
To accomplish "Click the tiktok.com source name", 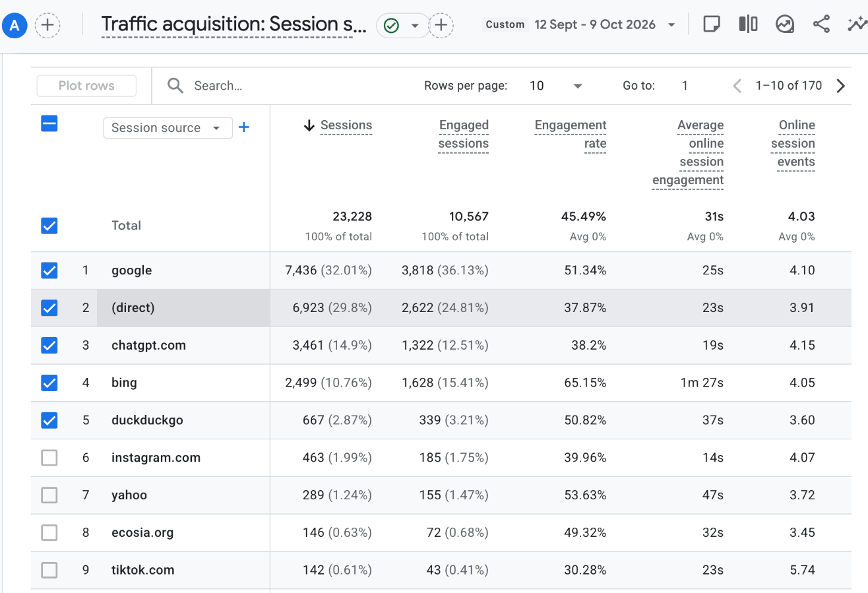I will pyautogui.click(x=143, y=570).
